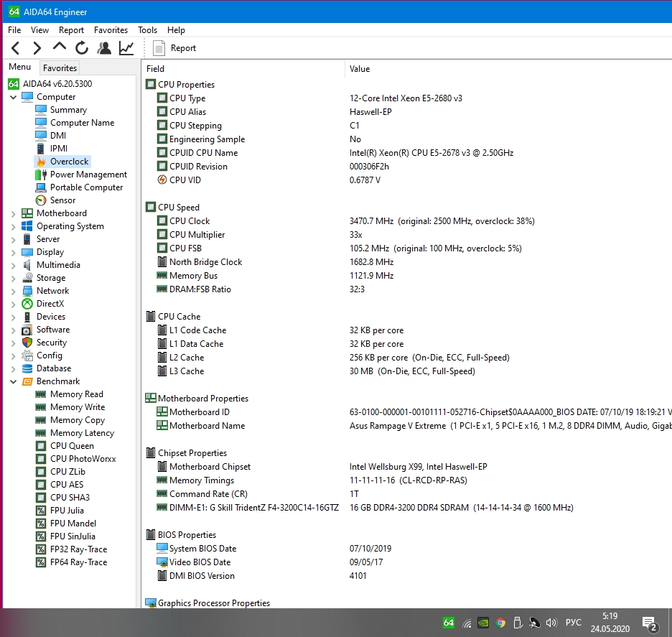Expand the Storage tree node
This screenshot has width=672, height=637.
[x=14, y=278]
